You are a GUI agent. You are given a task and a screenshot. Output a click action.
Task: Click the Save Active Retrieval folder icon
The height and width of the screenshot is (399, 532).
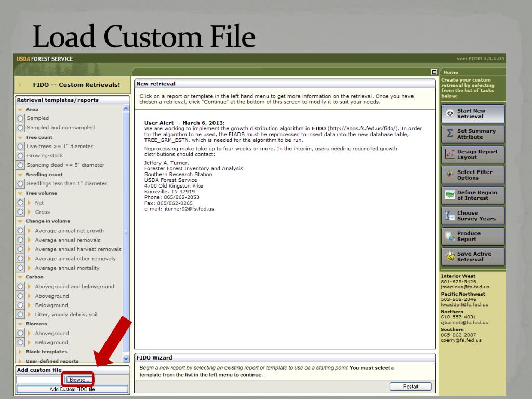(449, 256)
